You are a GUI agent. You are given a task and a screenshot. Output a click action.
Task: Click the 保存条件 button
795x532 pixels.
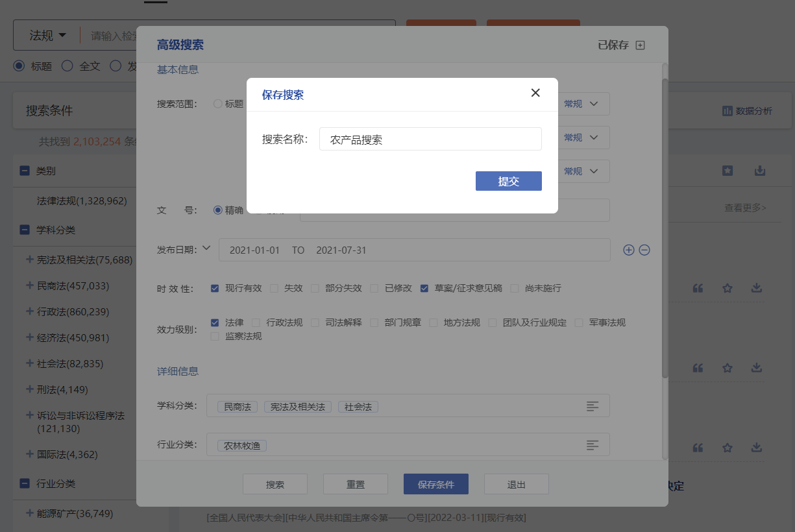click(x=435, y=484)
